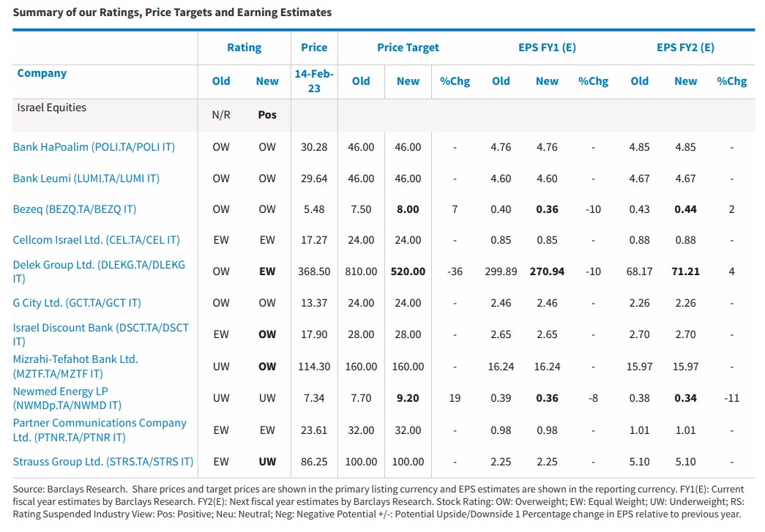The image size is (765, 532).
Task: Click the Newmed Energy LP company link
Action: (x=67, y=398)
